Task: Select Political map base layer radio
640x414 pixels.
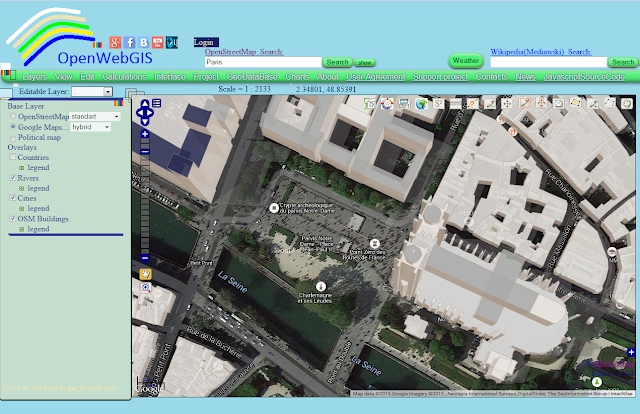Action: point(13,138)
